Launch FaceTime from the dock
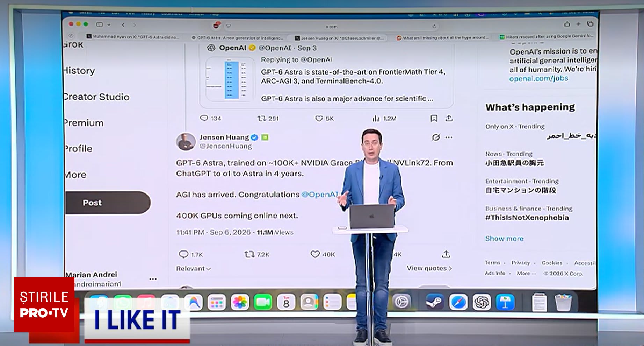 [x=263, y=302]
